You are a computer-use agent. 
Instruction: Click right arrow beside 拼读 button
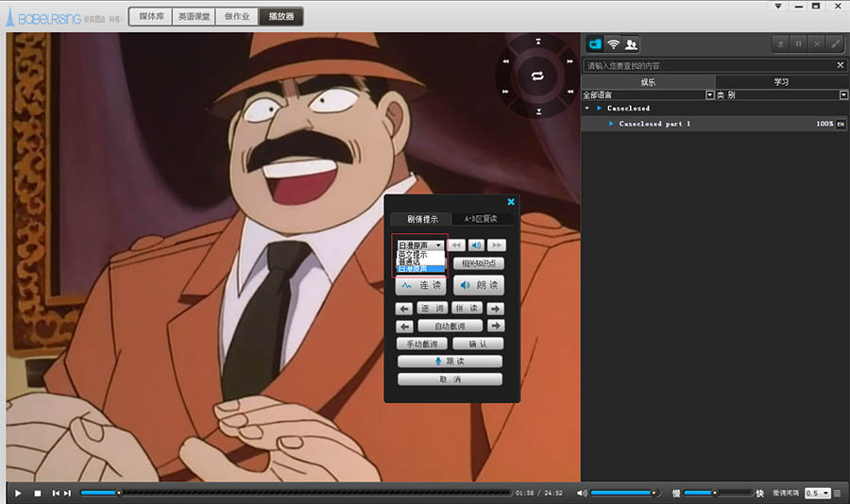coord(495,309)
